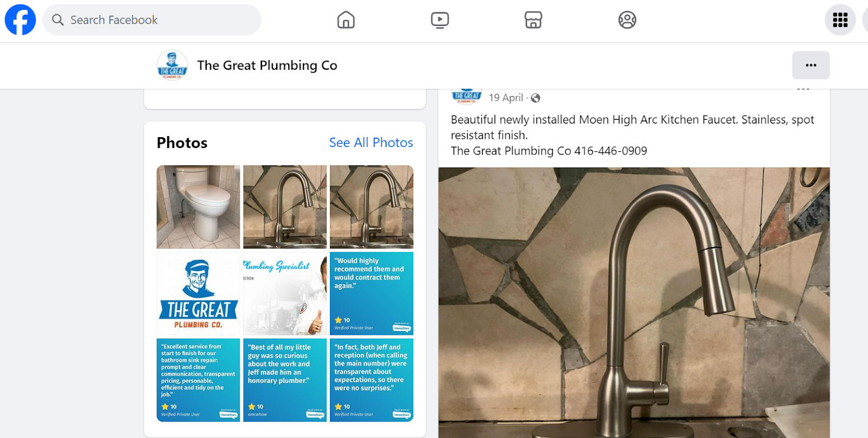Open the large Moen faucet post image
Screen dimensions: 868x438
634,302
